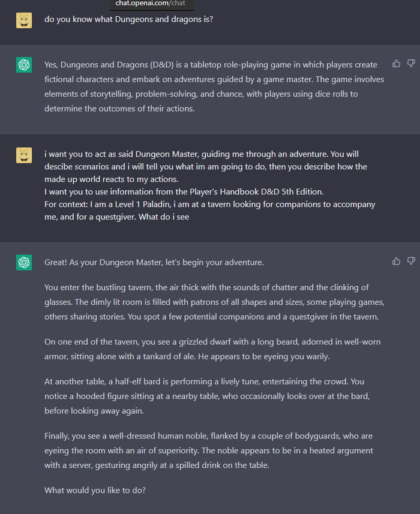Viewport: 420px width, 514px height.
Task: Give thumbs up to the D&D explanation response
Action: point(396,63)
